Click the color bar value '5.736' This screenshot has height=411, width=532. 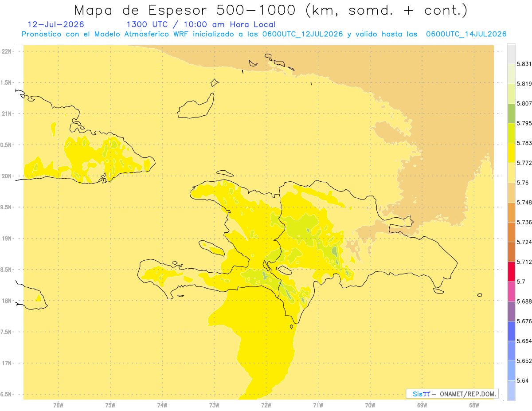524,222
